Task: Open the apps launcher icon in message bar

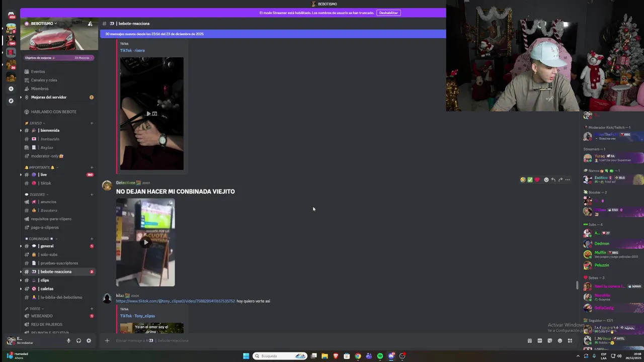Action: pos(570,340)
